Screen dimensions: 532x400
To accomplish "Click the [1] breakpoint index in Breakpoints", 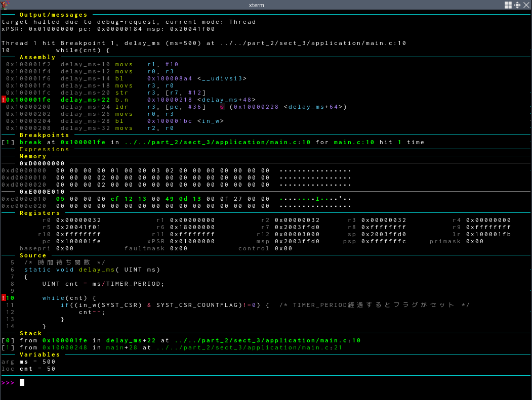I will point(8,143).
